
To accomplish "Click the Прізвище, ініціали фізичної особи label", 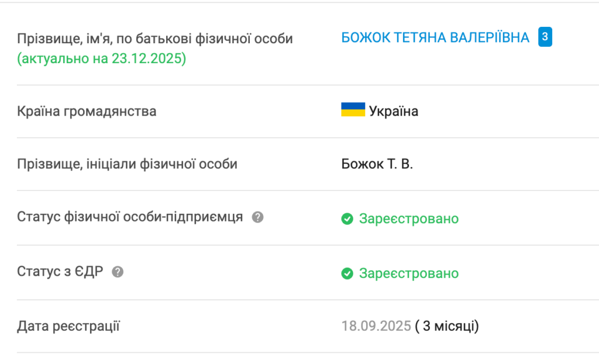I will (128, 164).
